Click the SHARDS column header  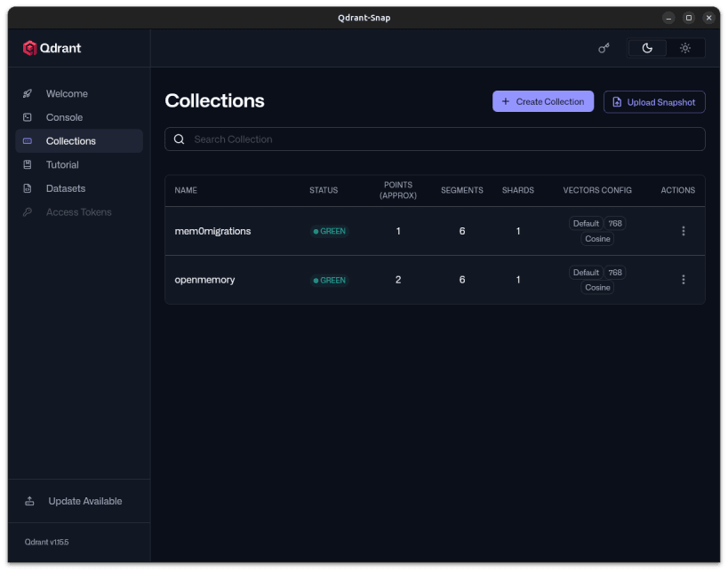pyautogui.click(x=517, y=190)
